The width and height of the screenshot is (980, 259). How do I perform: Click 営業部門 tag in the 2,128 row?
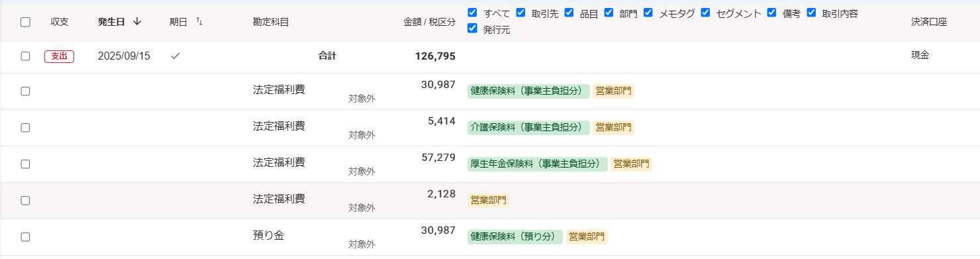click(489, 201)
